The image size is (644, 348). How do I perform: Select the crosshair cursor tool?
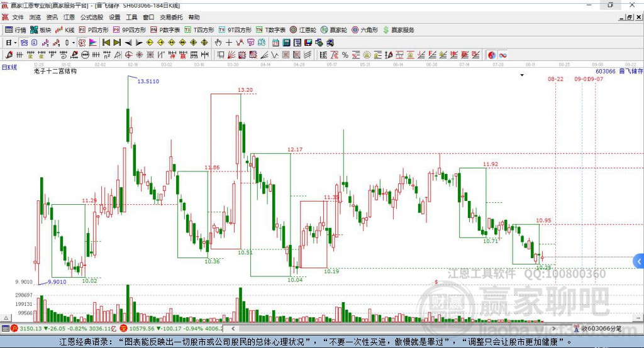coord(229,43)
